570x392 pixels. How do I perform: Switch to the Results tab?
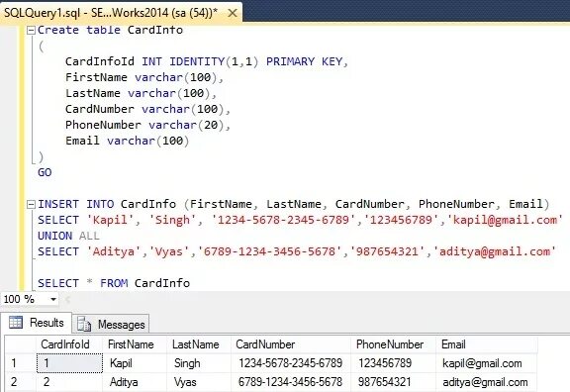tap(37, 323)
